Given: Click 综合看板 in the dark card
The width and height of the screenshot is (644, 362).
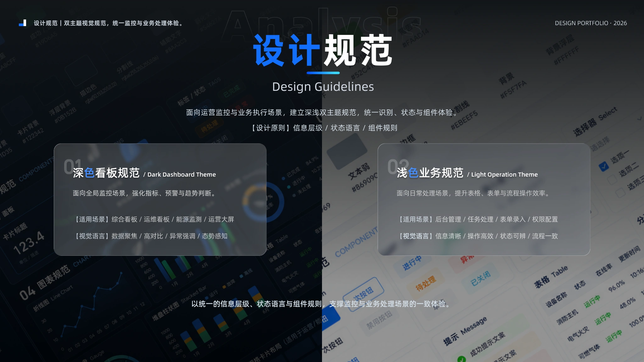Looking at the screenshot, I should point(125,219).
